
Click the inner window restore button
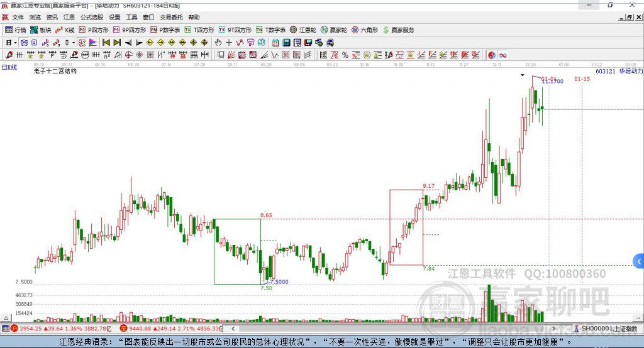(x=629, y=17)
